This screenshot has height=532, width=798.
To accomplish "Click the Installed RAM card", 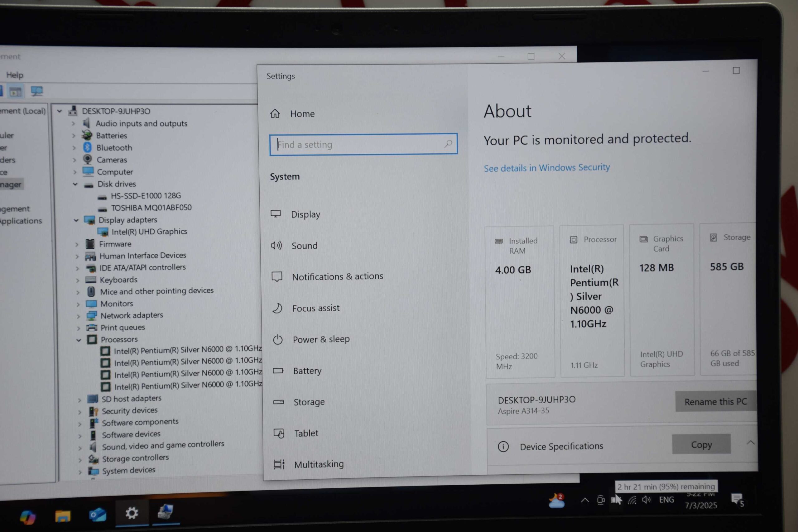I will pyautogui.click(x=521, y=302).
